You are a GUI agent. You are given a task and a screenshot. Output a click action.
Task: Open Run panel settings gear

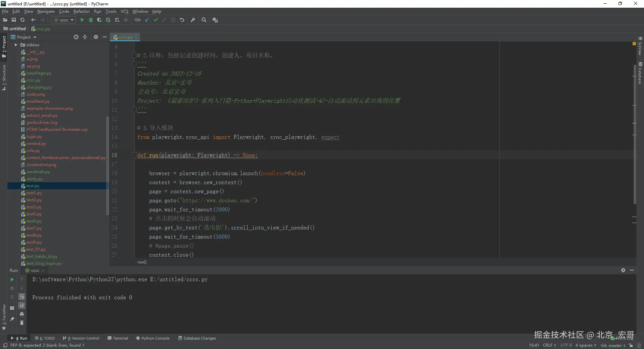tap(623, 270)
